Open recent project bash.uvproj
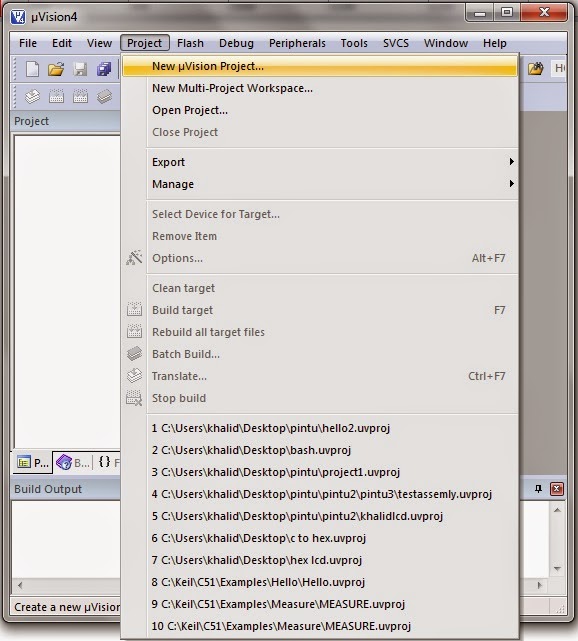This screenshot has width=578, height=641. (320, 450)
